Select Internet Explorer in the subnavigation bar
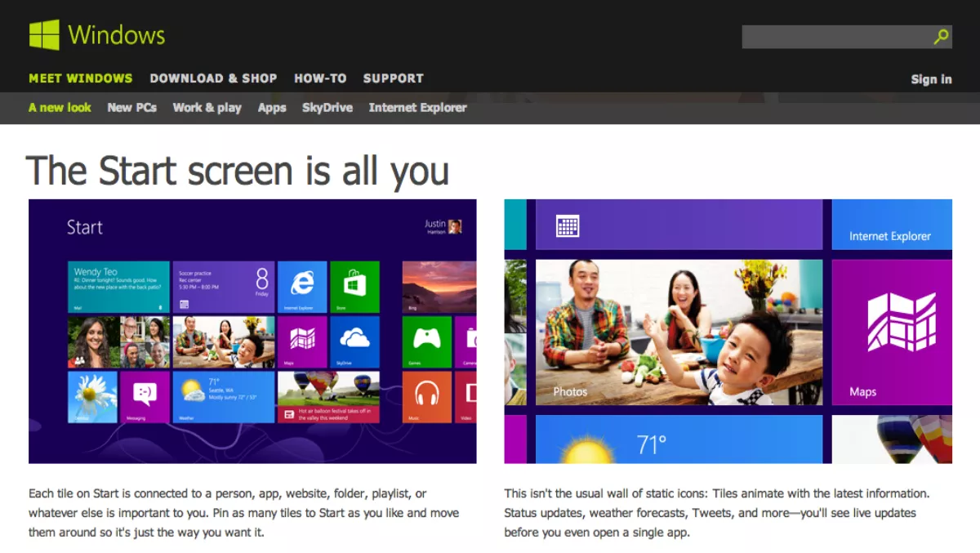This screenshot has width=980, height=553. click(x=417, y=107)
